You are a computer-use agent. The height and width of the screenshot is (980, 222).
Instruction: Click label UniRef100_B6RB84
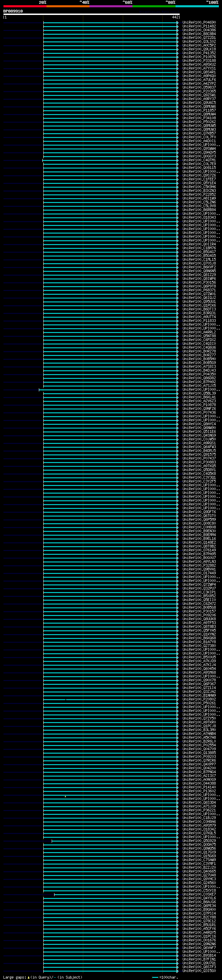[199, 210]
